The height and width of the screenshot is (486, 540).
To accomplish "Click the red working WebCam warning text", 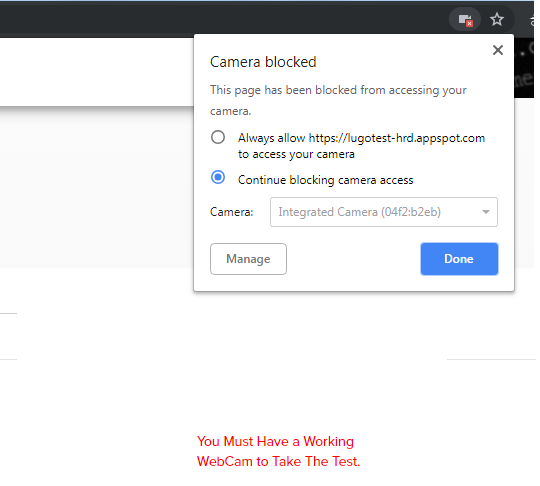I will pos(278,452).
